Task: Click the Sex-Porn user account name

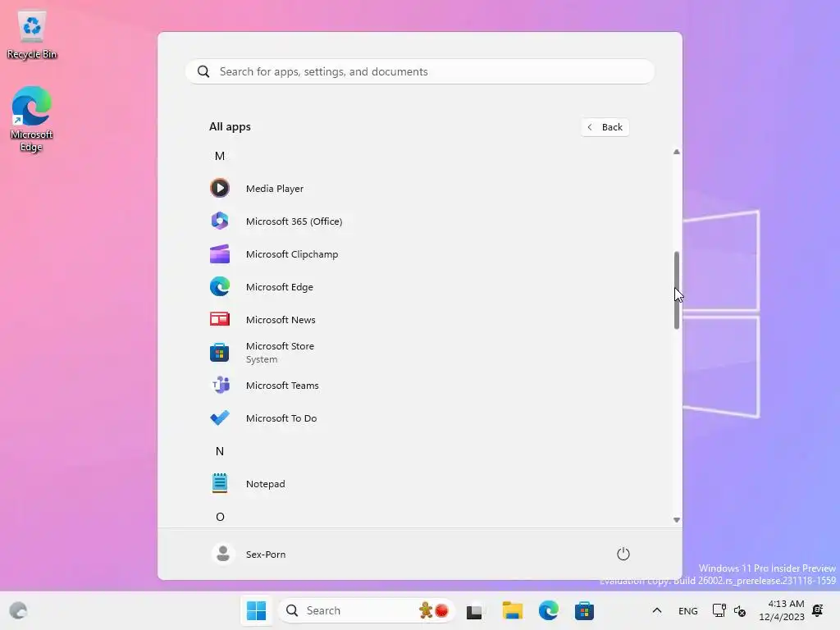Action: click(x=266, y=555)
